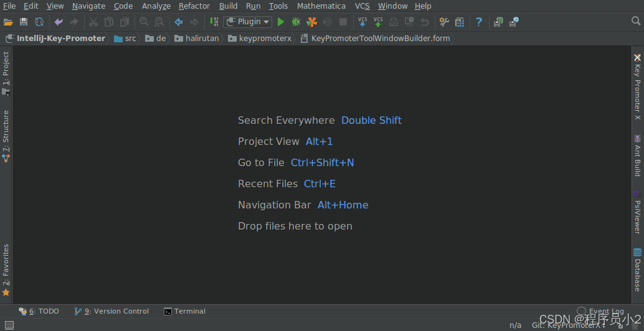The width and height of the screenshot is (644, 331).
Task: Click the Build project binary icon
Action: tap(214, 22)
